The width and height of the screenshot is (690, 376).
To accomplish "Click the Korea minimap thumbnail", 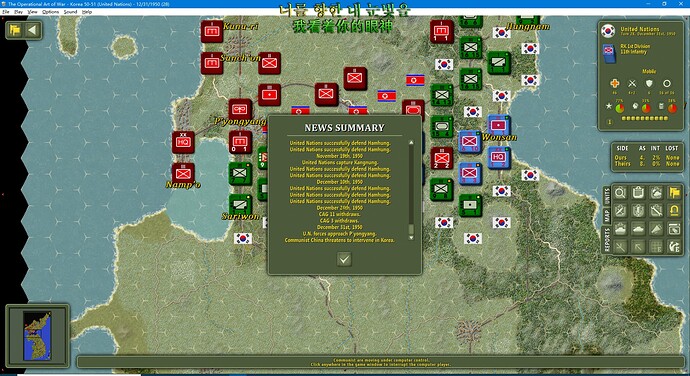I will click(37, 336).
